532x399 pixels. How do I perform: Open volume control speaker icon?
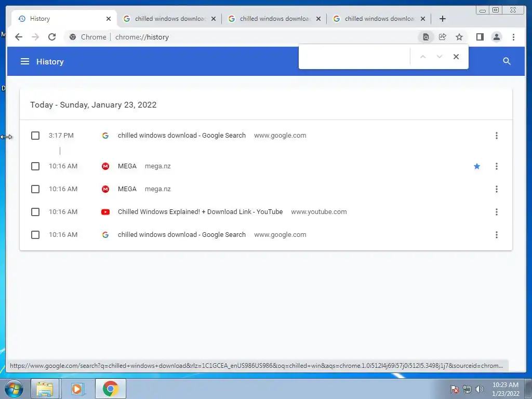(479, 389)
